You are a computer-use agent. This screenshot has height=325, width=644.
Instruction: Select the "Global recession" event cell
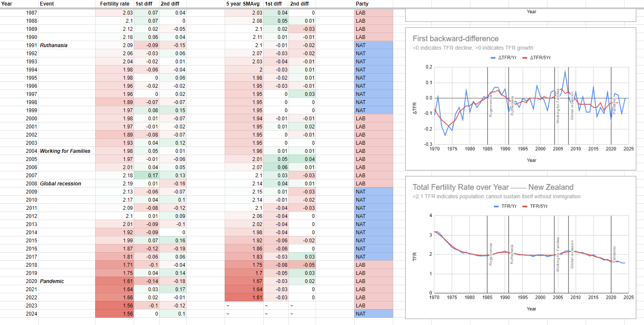(66, 183)
